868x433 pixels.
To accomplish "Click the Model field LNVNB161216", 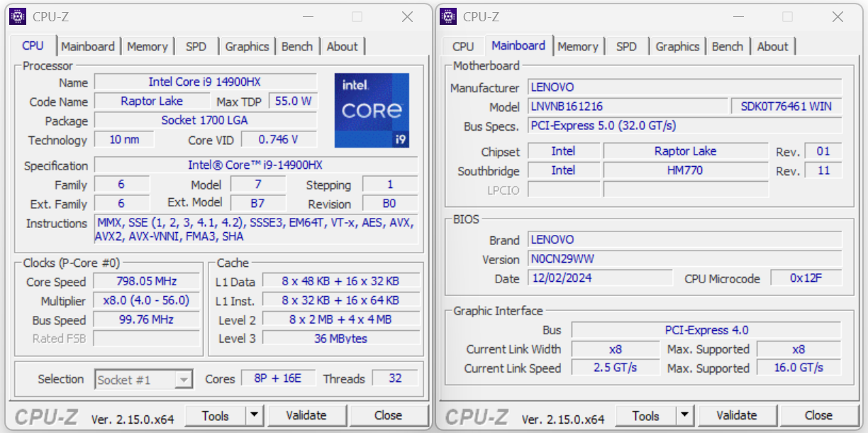I will click(628, 106).
